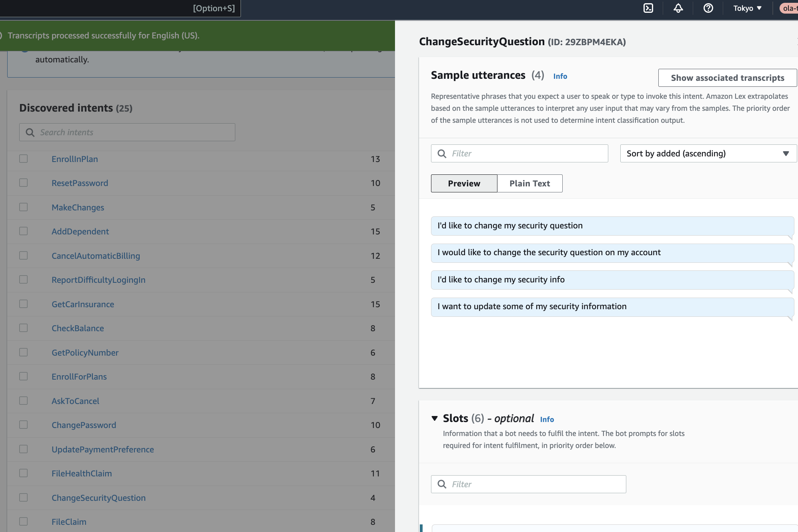The height and width of the screenshot is (532, 798).
Task: Open the GetCarInsurance intent link
Action: (x=83, y=304)
